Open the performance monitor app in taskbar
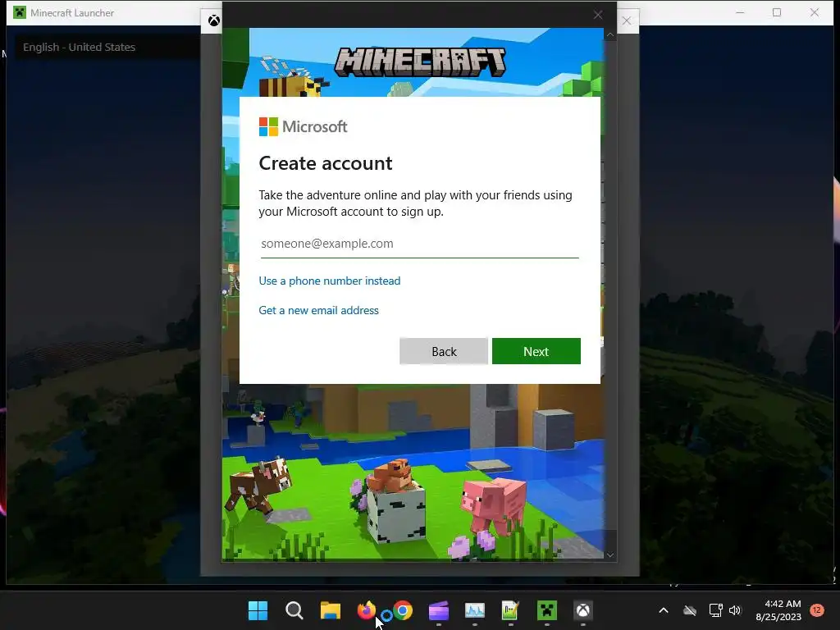Image resolution: width=840 pixels, height=630 pixels. coord(475,610)
